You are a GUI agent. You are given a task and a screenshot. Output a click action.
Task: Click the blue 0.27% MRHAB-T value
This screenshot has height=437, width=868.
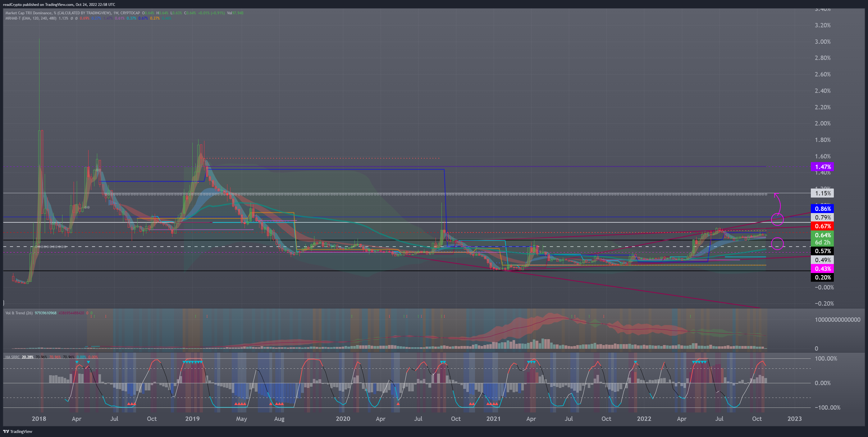(96, 18)
